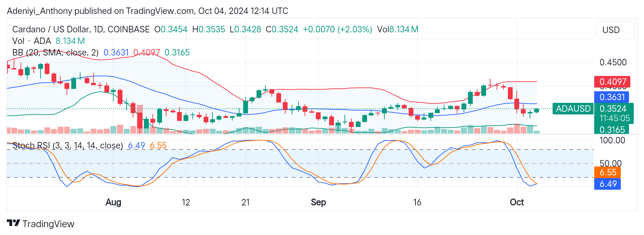The image size is (644, 235).
Task: Select the 'Stoch RSI (3, 3, 14, 14, close)' label
Action: [68, 145]
